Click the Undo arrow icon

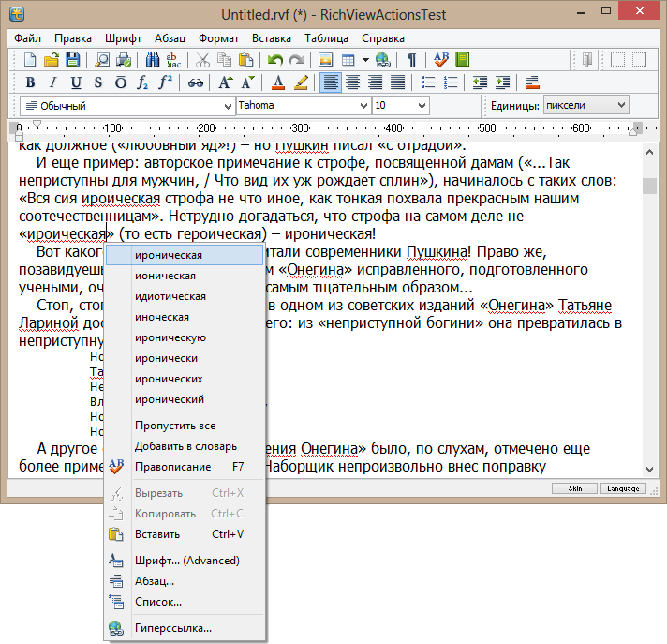[274, 60]
